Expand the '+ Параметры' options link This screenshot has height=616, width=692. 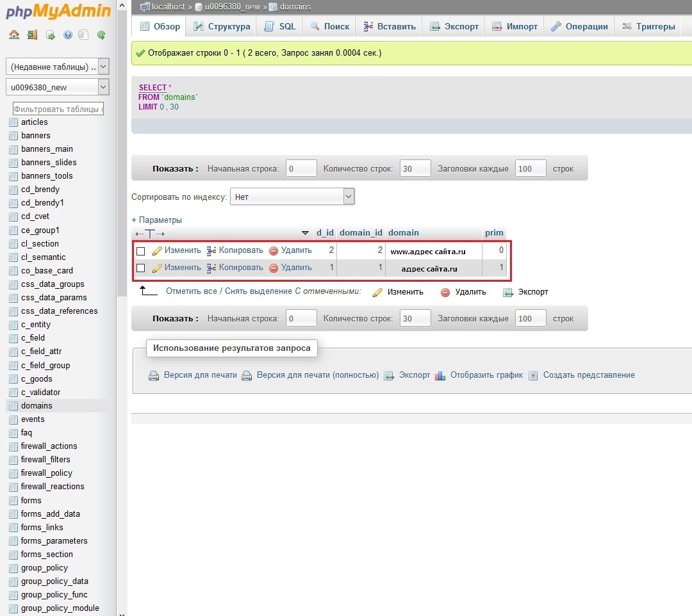(156, 220)
